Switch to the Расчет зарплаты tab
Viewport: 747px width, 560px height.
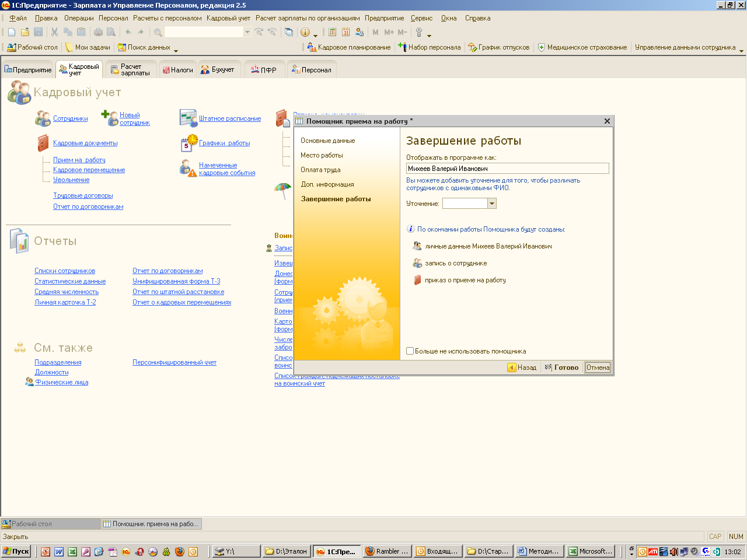[131, 69]
